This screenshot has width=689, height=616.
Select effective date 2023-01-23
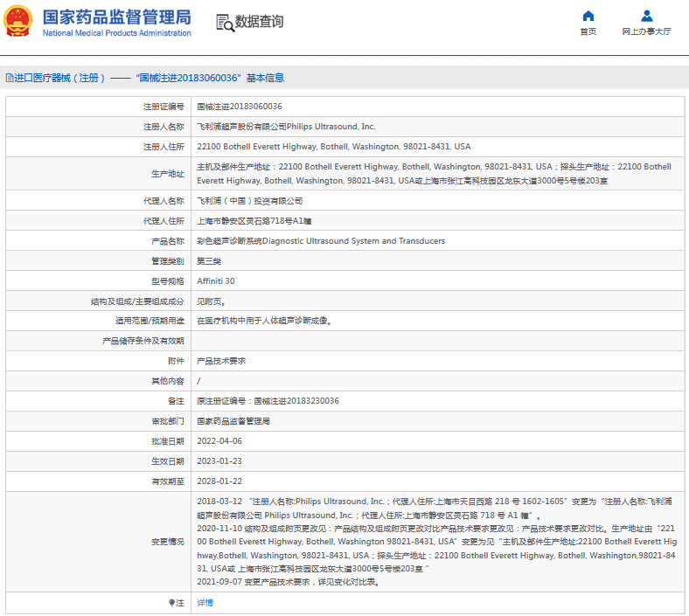click(x=219, y=461)
